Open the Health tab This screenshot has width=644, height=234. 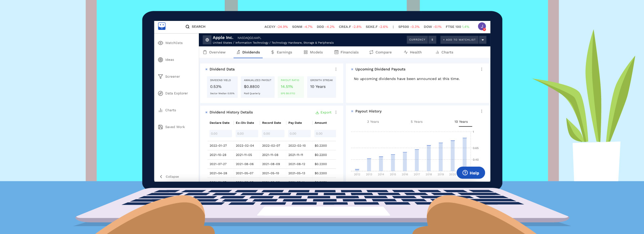[x=413, y=52]
